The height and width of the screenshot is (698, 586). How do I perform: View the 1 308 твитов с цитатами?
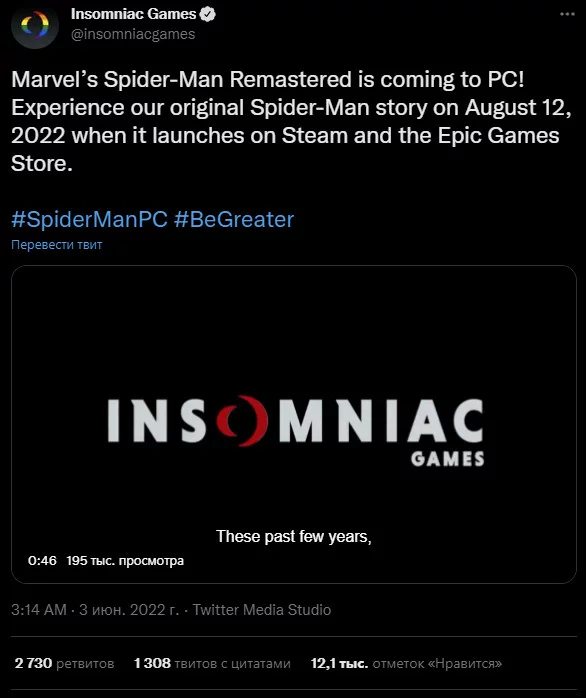click(x=212, y=663)
